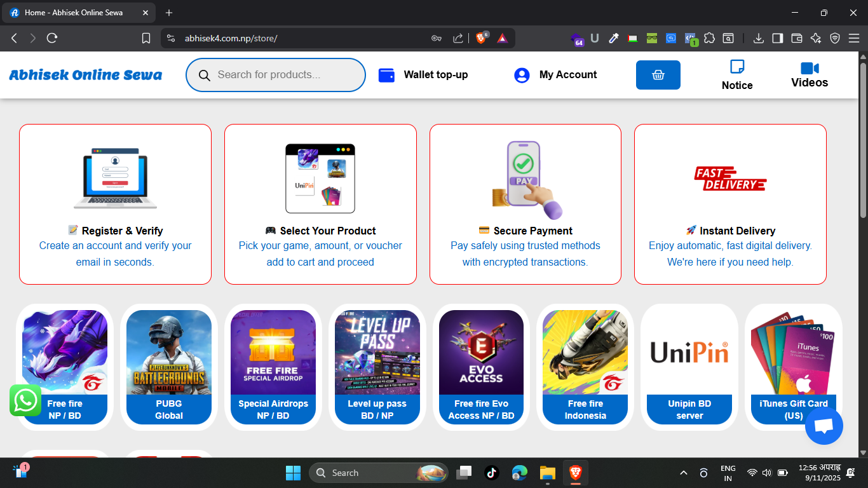Open My Account page
Viewport: 868px width, 488px height.
(555, 75)
